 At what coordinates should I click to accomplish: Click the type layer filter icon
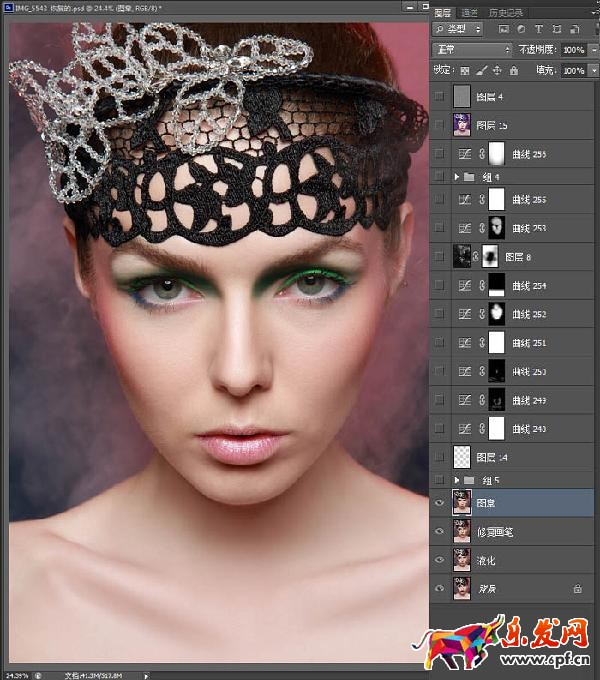coord(539,30)
